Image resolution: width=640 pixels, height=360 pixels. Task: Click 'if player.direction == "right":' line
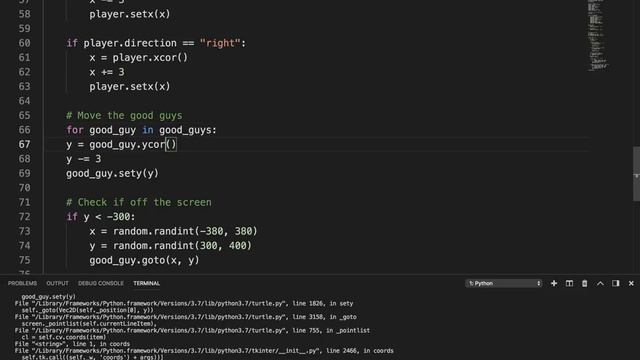click(x=156, y=43)
